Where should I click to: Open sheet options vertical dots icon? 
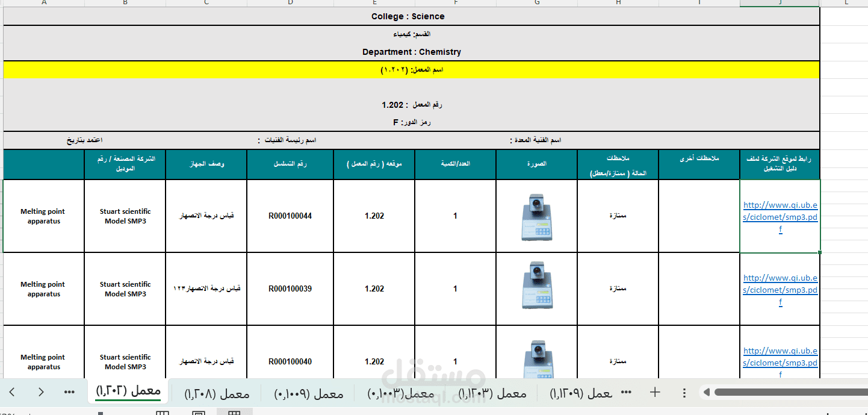(x=684, y=393)
